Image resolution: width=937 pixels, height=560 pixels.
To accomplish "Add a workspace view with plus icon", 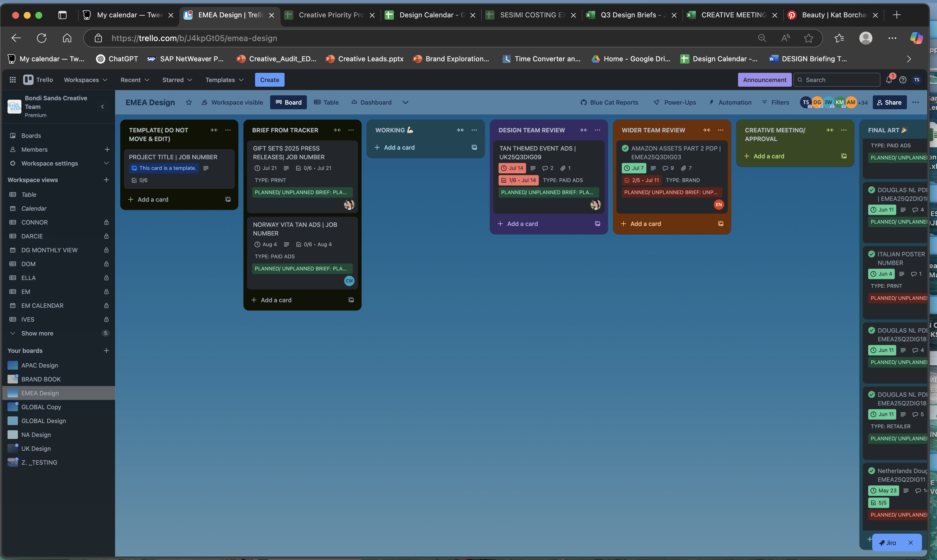I will coord(106,180).
